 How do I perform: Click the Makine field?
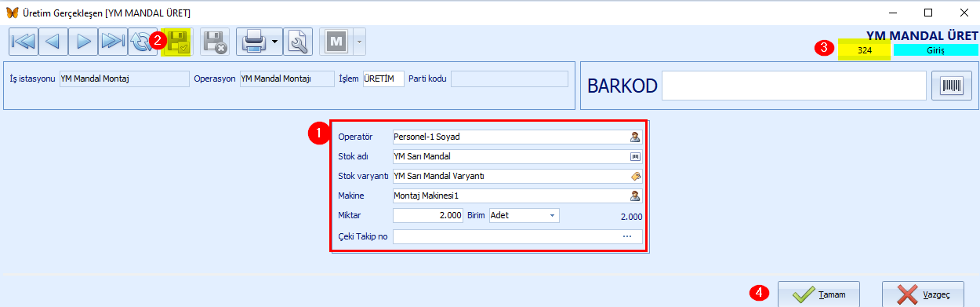tap(517, 196)
